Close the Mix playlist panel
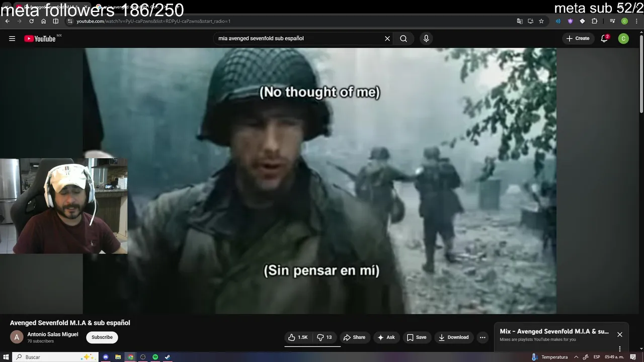The width and height of the screenshot is (644, 362). point(620,334)
